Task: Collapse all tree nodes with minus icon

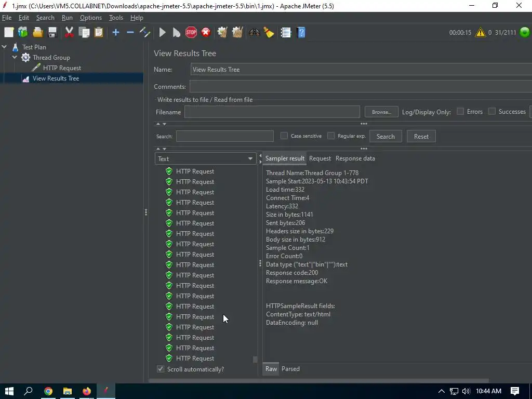Action: [130, 33]
